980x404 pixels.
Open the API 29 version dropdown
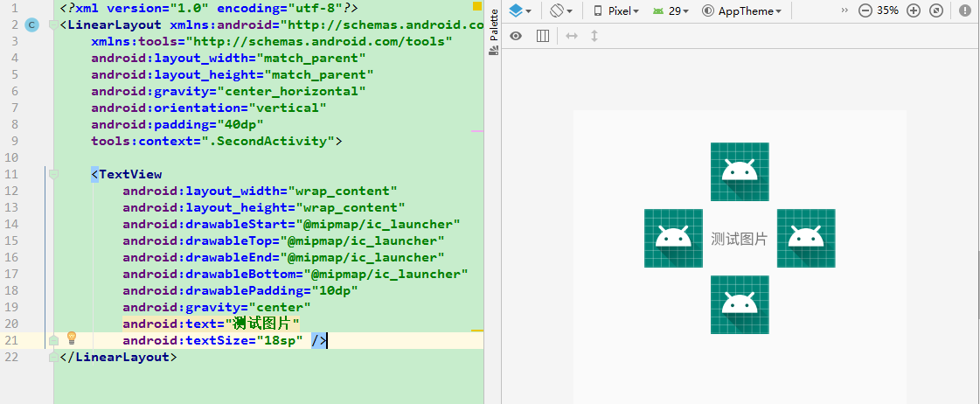click(670, 10)
